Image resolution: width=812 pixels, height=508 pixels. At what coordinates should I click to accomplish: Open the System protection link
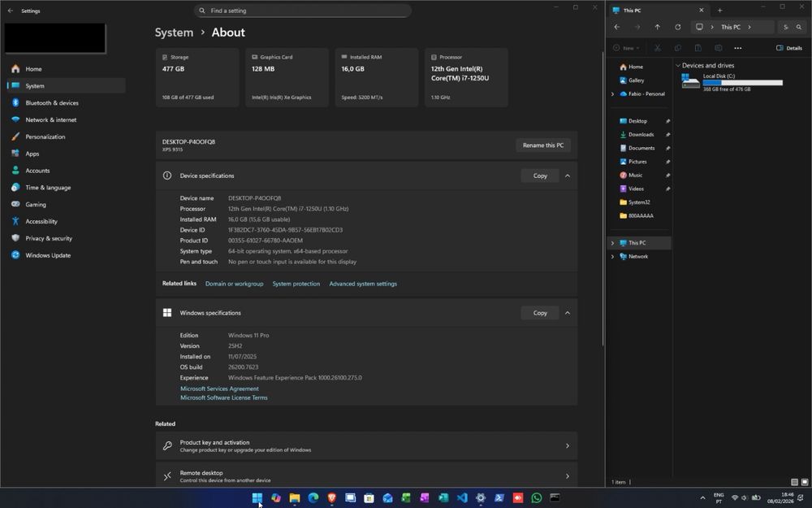296,284
